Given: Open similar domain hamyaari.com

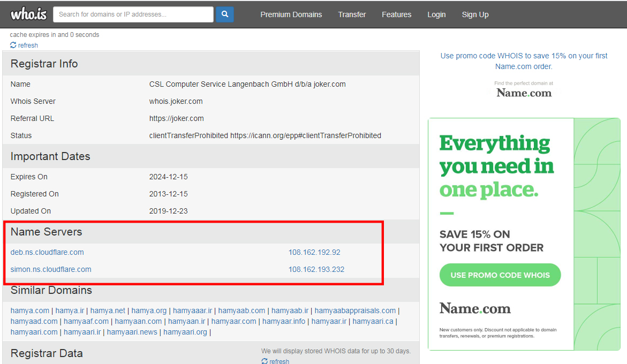Looking at the screenshot, I should click(34, 332).
